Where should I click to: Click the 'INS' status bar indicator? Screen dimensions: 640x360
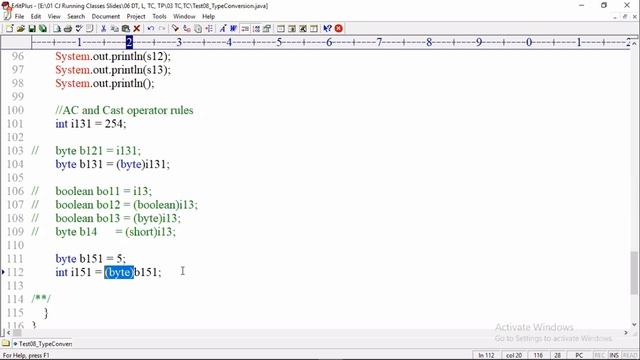click(614, 356)
